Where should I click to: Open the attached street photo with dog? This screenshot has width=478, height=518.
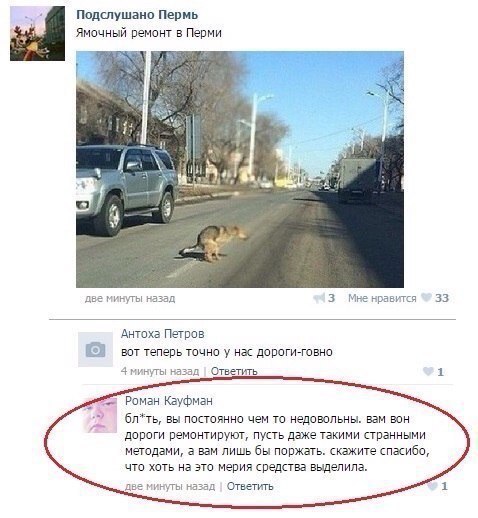pos(240,169)
